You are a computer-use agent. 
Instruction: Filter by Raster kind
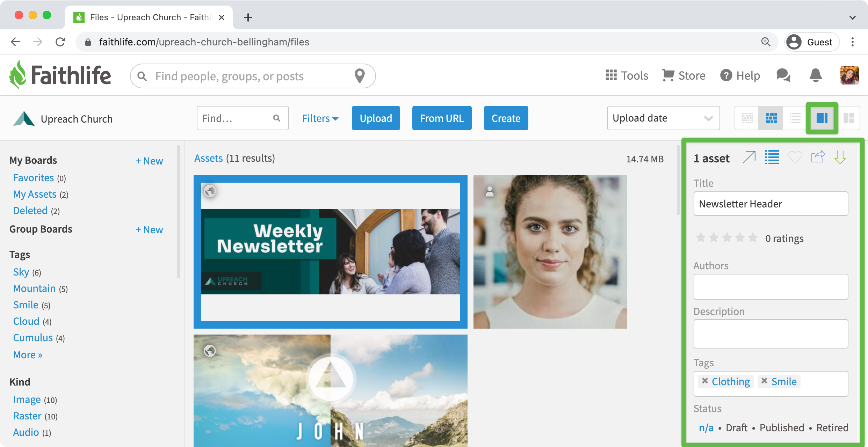click(27, 416)
